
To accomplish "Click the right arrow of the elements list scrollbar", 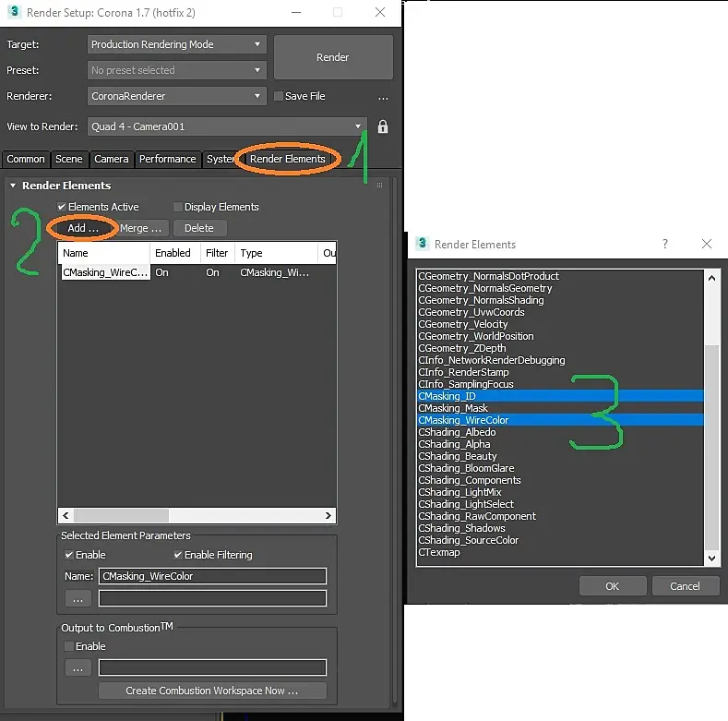I will [328, 515].
